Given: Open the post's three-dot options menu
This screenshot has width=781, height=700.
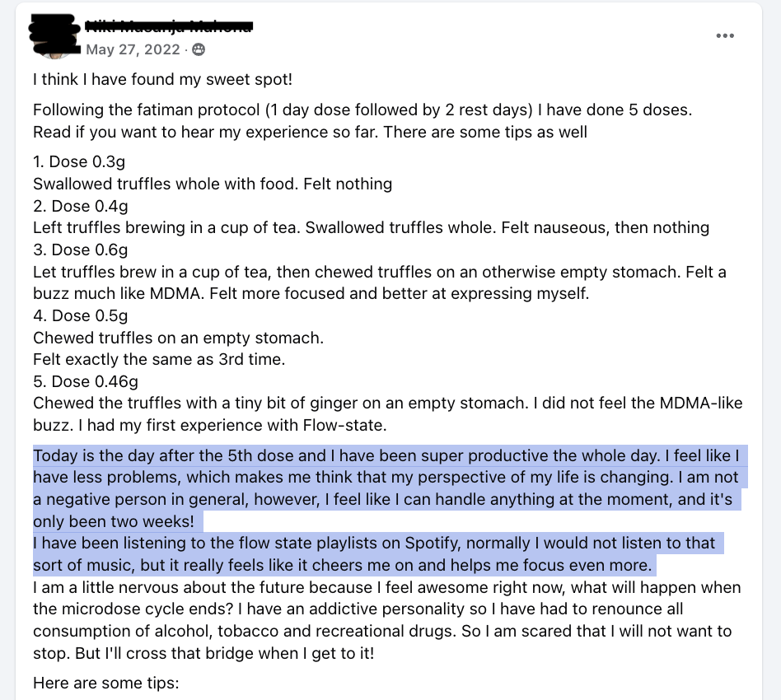Looking at the screenshot, I should (725, 36).
